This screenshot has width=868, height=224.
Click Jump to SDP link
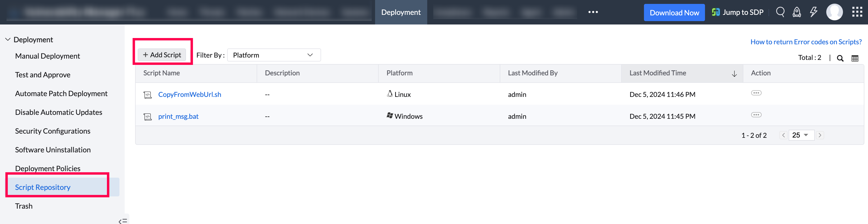click(737, 13)
